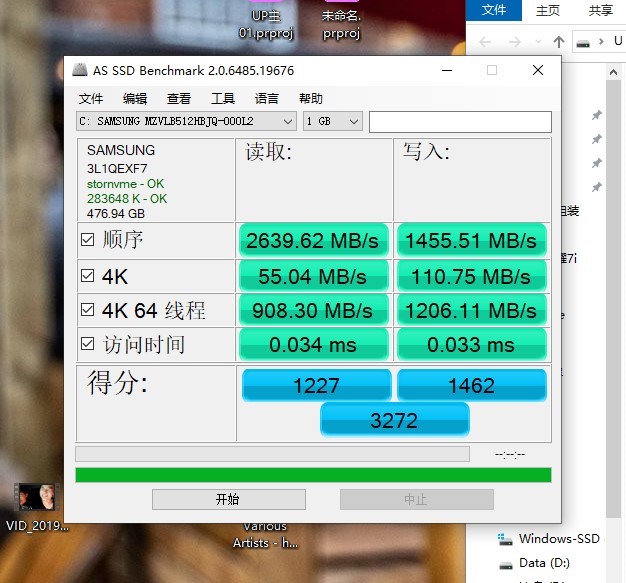Select the 未命名.prproj desktop file
Screen dimensions: 626x583
coord(341,20)
